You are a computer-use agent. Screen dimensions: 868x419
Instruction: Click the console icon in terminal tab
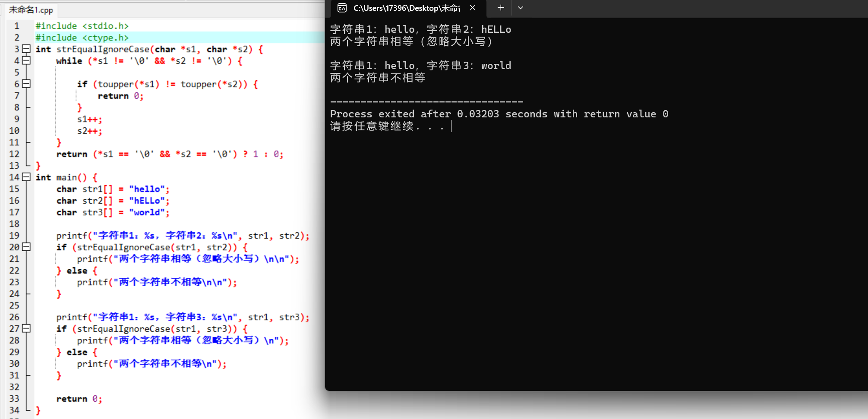pyautogui.click(x=342, y=8)
